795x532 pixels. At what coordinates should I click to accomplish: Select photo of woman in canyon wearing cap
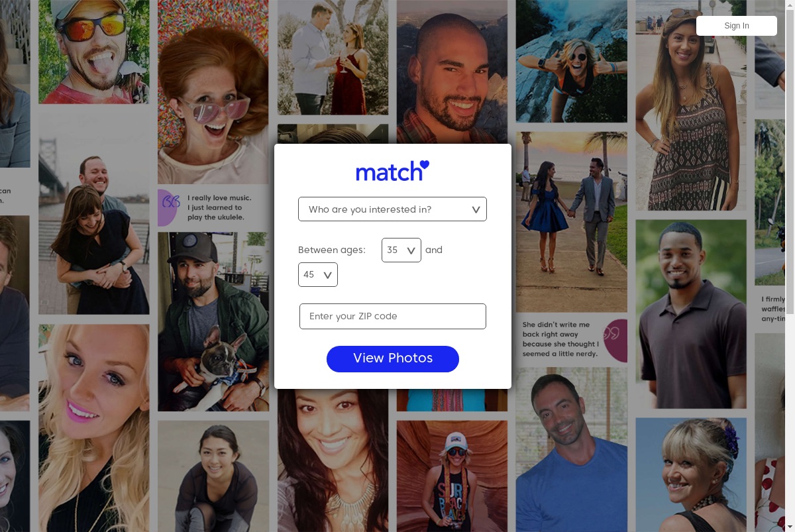click(x=452, y=476)
